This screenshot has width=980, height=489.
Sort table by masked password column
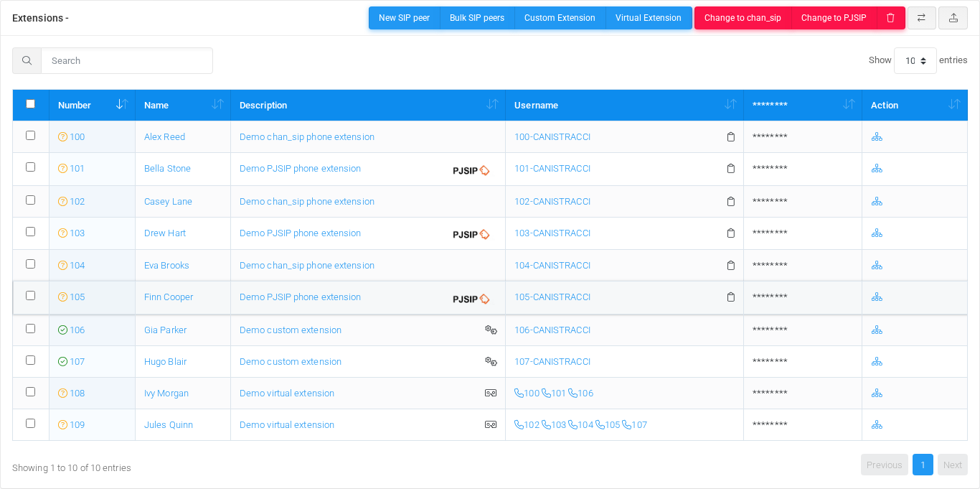click(803, 106)
